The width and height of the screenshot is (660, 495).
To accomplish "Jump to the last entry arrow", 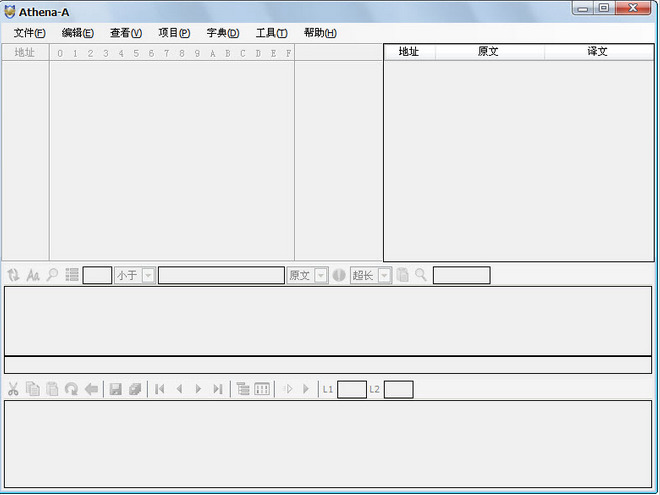I will tap(218, 389).
